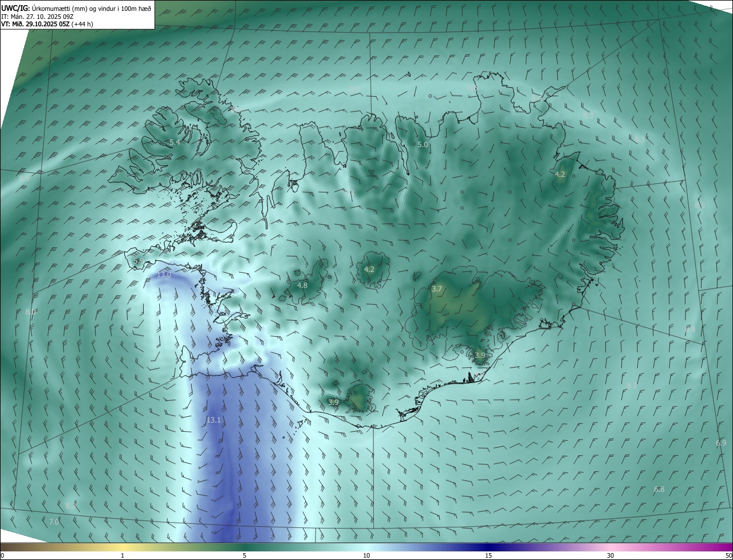Click the 6.9 value near the map edge

point(721,443)
